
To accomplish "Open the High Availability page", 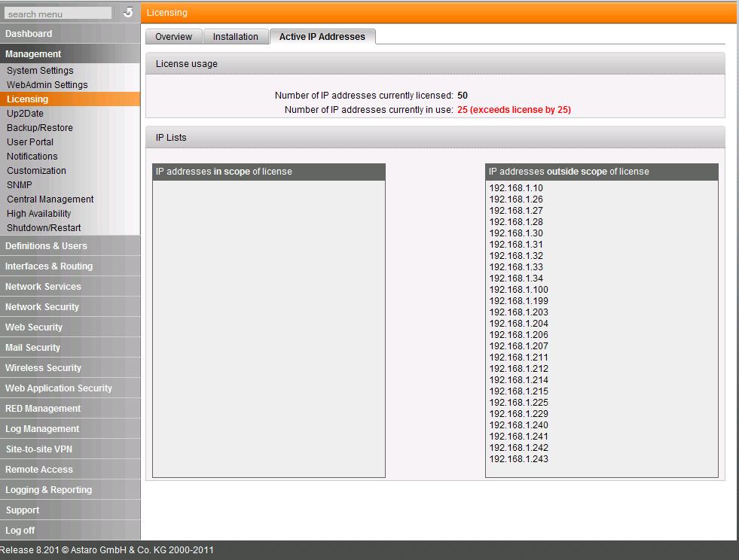I will click(x=38, y=214).
